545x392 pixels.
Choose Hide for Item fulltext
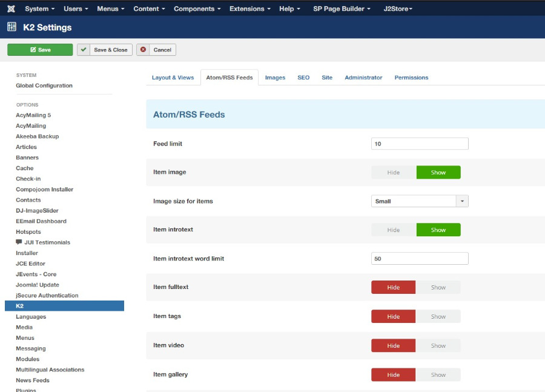[394, 287]
